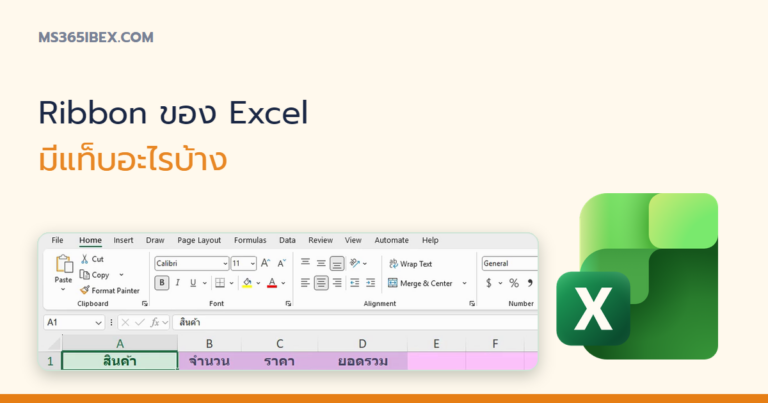Click the Copy icon
Screen dimensions: 768x403
pos(84,275)
